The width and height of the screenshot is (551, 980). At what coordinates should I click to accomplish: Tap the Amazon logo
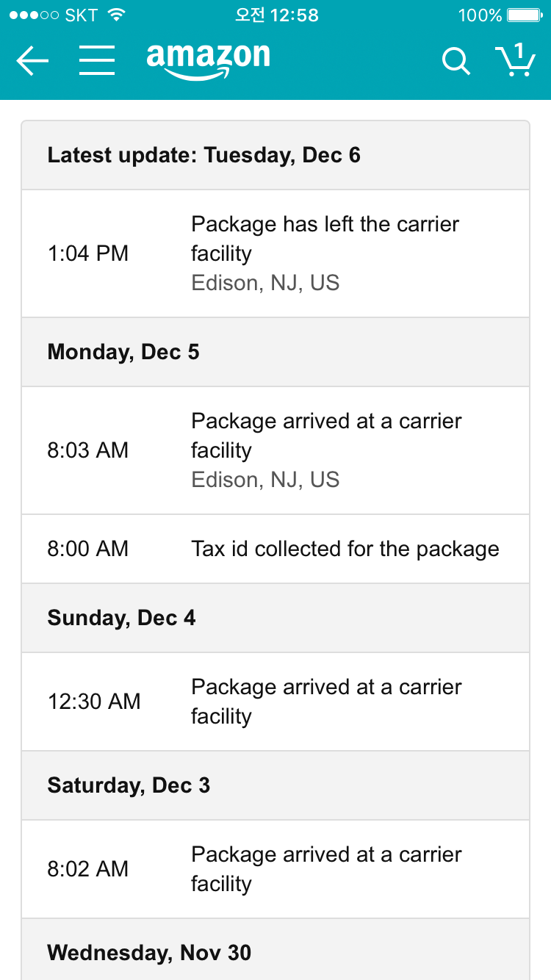tap(208, 60)
